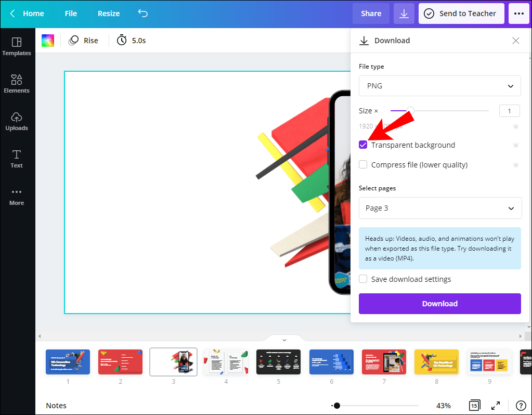Open the File menu
The width and height of the screenshot is (532, 415).
(70, 13)
